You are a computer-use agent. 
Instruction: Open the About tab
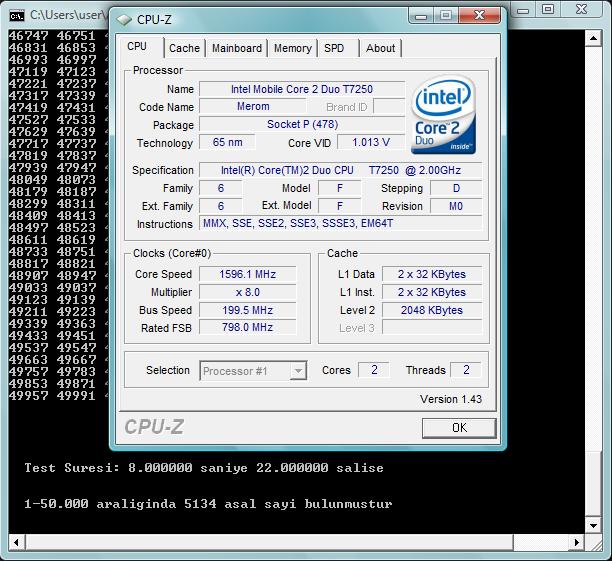pyautogui.click(x=381, y=48)
